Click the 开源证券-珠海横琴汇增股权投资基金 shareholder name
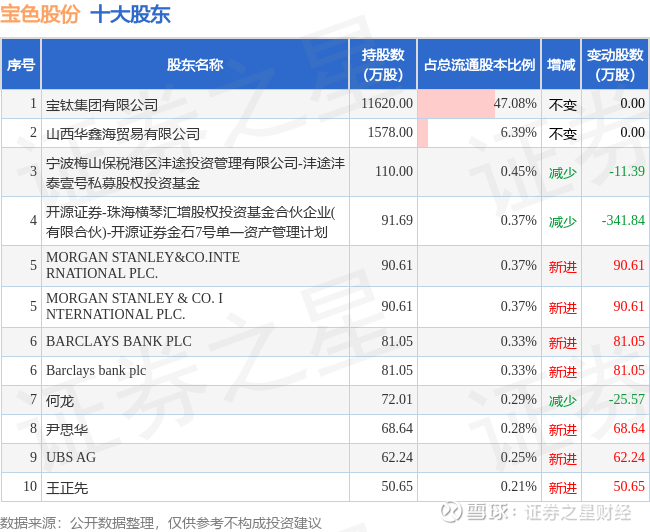The height and width of the screenshot is (532, 650). pyautogui.click(x=191, y=222)
